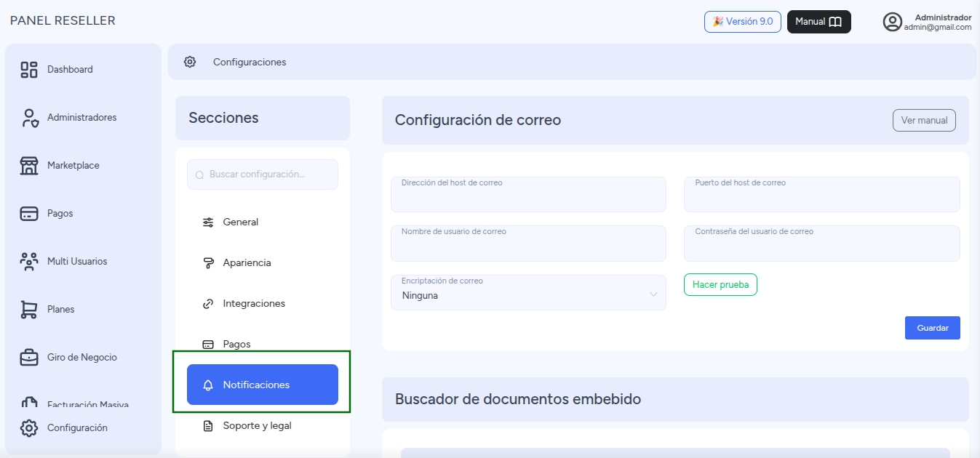The width and height of the screenshot is (980, 458).
Task: Click the Planes shopping cart icon
Action: pyautogui.click(x=29, y=310)
